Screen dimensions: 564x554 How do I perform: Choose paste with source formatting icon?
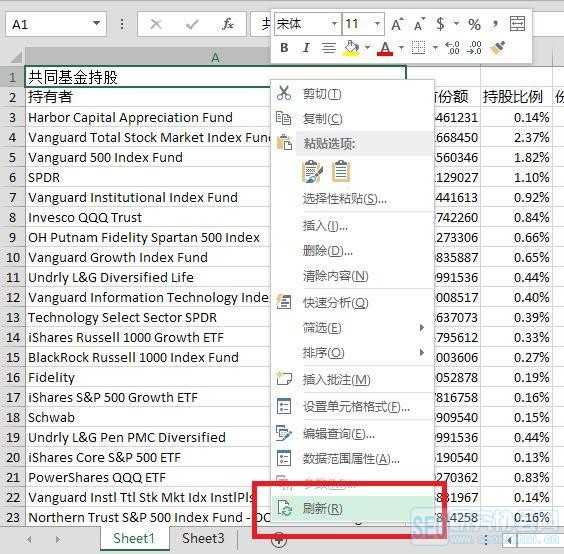click(x=312, y=172)
